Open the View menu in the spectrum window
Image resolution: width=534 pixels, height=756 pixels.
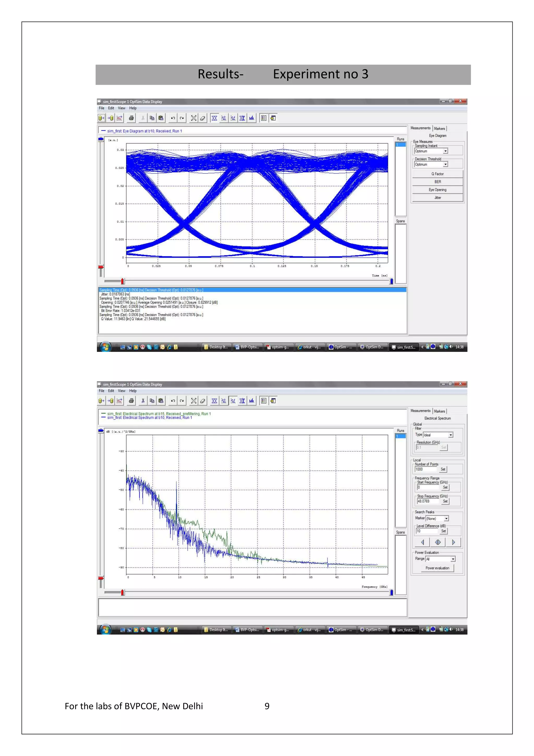[122, 391]
